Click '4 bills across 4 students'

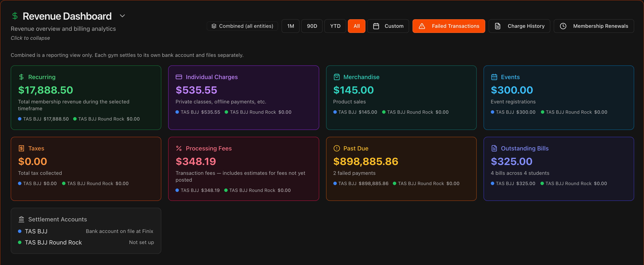520,173
